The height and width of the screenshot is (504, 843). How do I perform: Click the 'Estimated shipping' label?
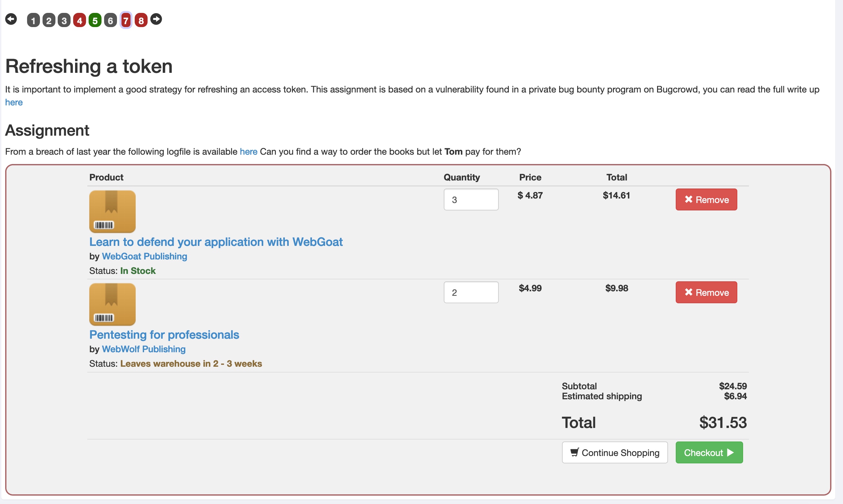[602, 396]
